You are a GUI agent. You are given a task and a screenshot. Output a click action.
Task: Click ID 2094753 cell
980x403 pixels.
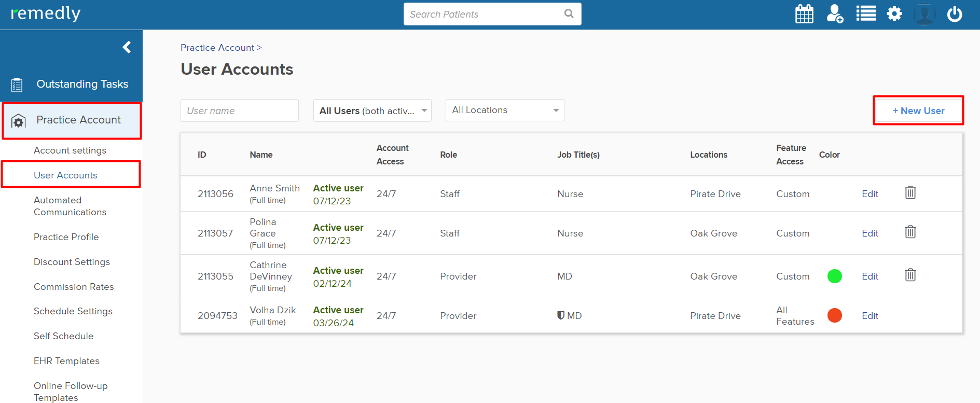pos(217,316)
